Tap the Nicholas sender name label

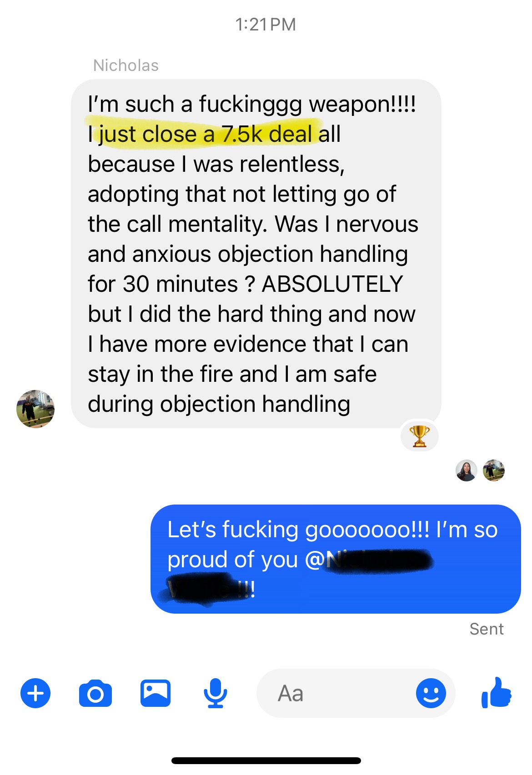pyautogui.click(x=126, y=65)
